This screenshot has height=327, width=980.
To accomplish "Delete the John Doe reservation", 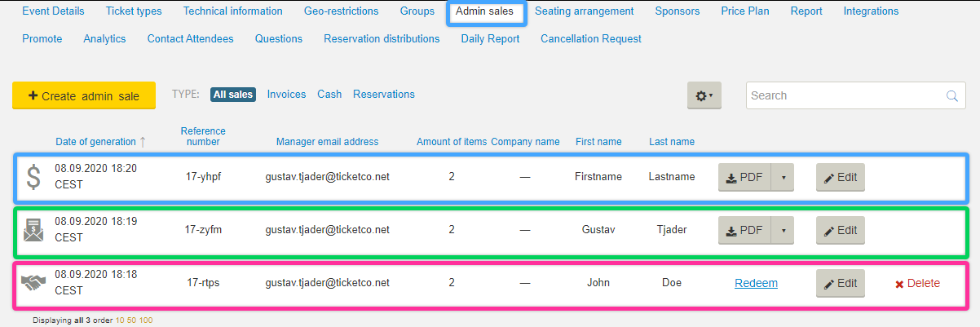I will click(x=917, y=284).
